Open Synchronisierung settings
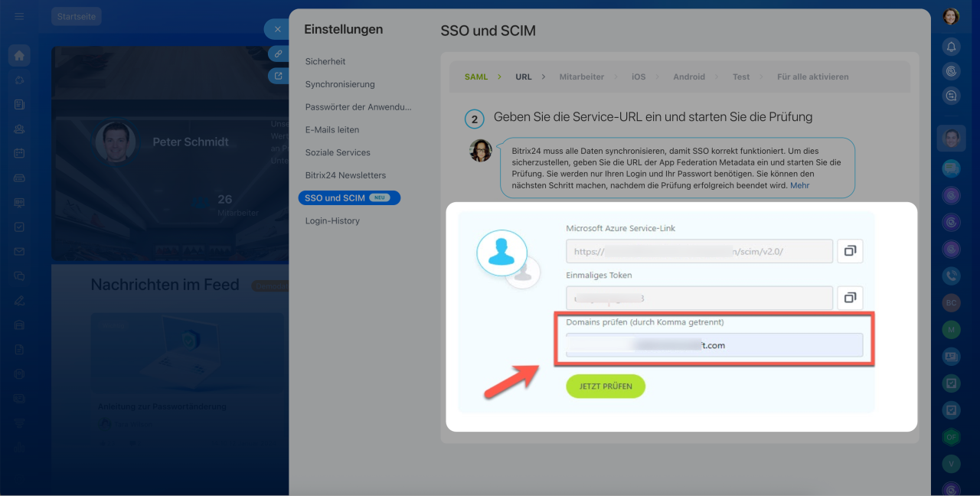980x496 pixels. (x=340, y=84)
